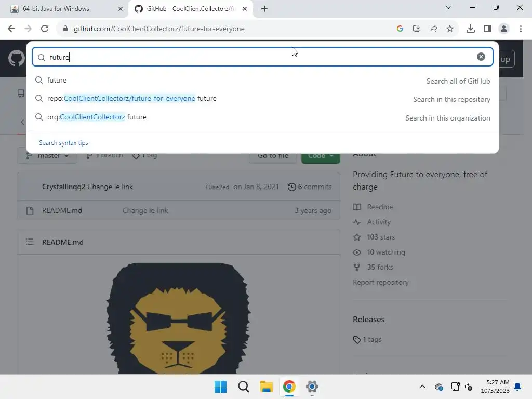The image size is (532, 399).
Task: Open the Chrome three-dot menu
Action: pos(521,29)
